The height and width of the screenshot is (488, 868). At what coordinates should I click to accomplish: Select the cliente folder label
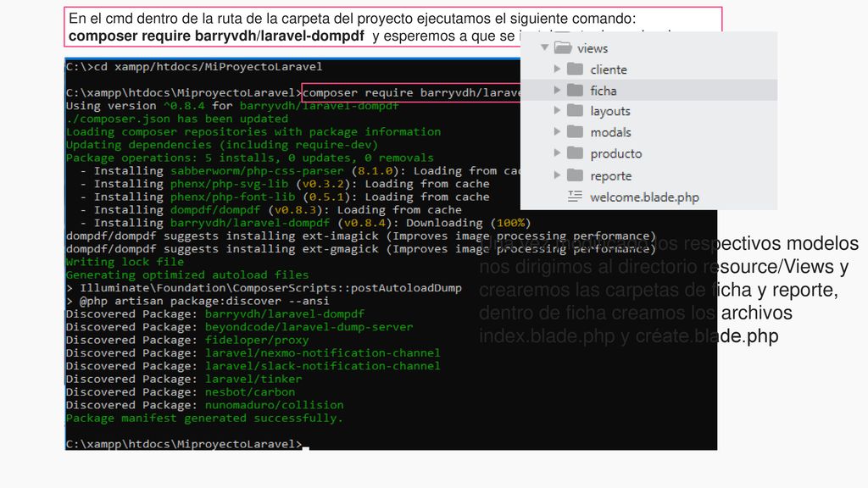tap(609, 69)
